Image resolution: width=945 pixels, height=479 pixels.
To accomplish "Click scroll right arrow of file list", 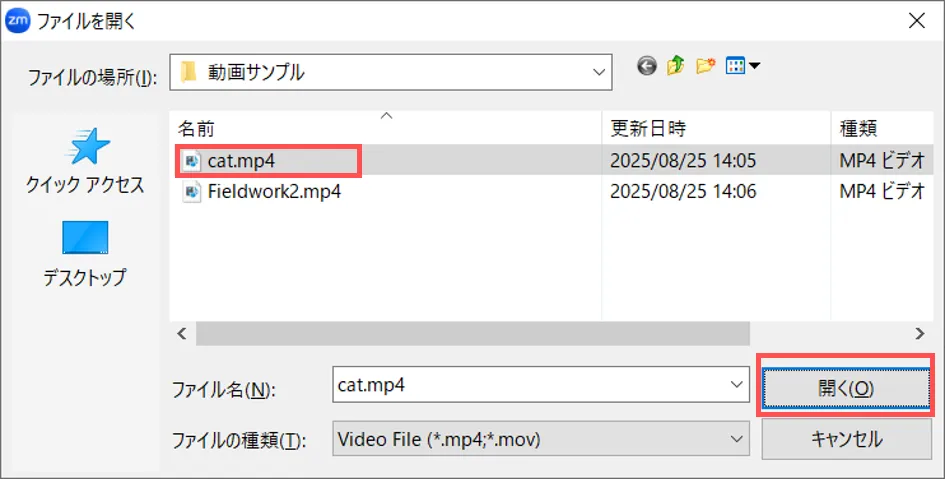I will point(919,333).
